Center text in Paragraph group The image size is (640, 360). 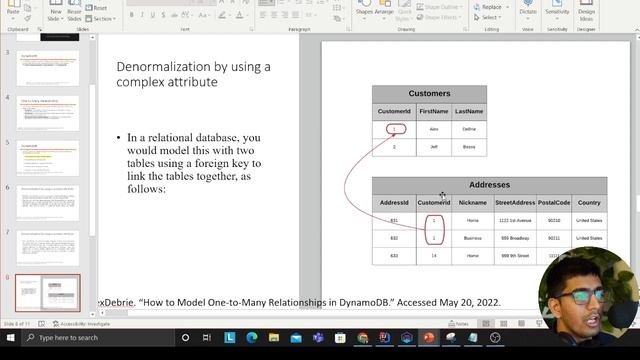coord(274,15)
